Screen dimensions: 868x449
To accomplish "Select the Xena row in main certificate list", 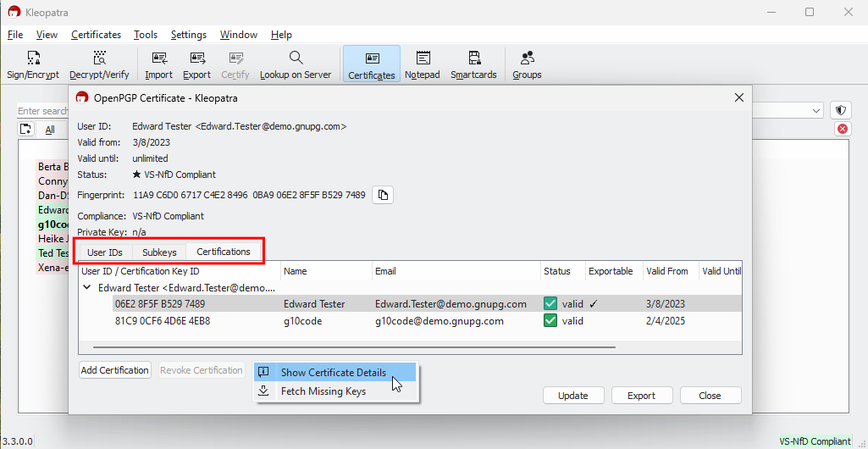I will pyautogui.click(x=52, y=268).
